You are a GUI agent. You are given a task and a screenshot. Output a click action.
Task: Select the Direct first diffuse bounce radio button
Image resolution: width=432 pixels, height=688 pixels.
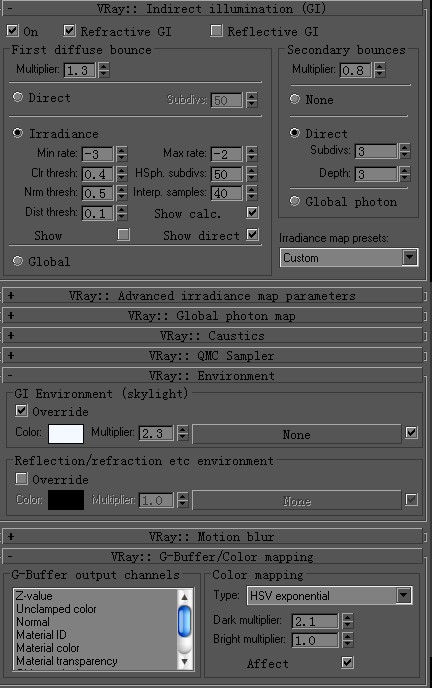tap(18, 97)
